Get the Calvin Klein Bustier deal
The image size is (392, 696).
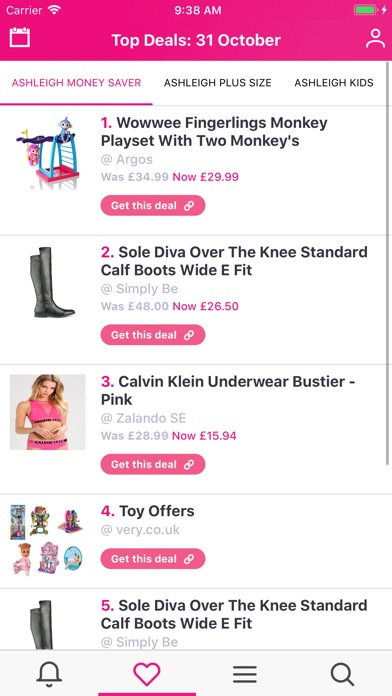point(153,464)
